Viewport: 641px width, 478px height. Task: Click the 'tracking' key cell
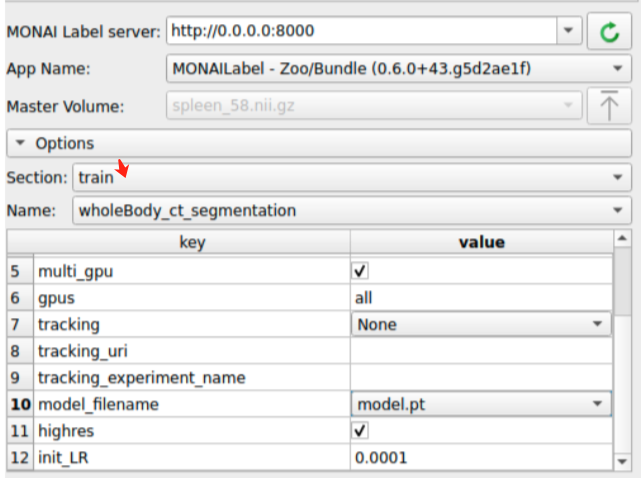pyautogui.click(x=192, y=324)
